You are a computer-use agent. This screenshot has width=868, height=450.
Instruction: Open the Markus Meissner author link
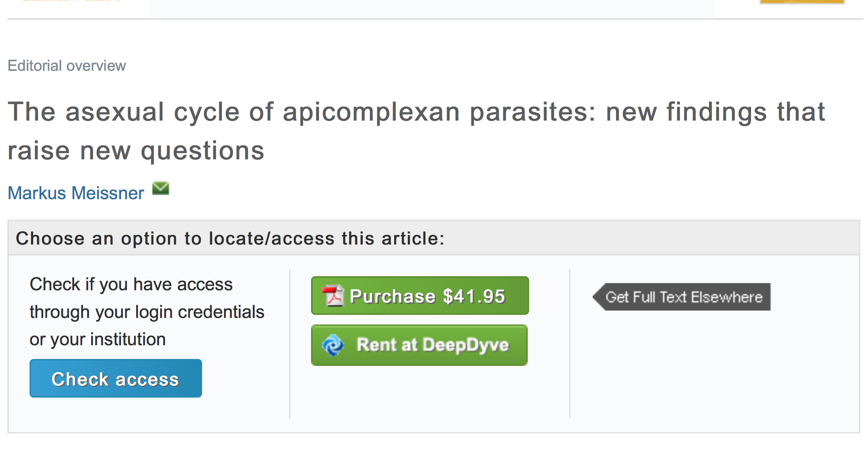(x=76, y=193)
